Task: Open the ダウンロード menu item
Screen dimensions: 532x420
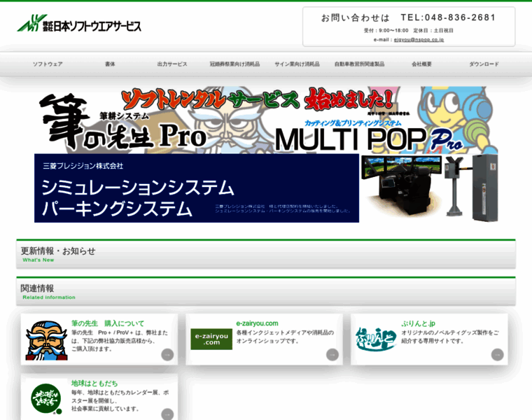Action: (484, 64)
